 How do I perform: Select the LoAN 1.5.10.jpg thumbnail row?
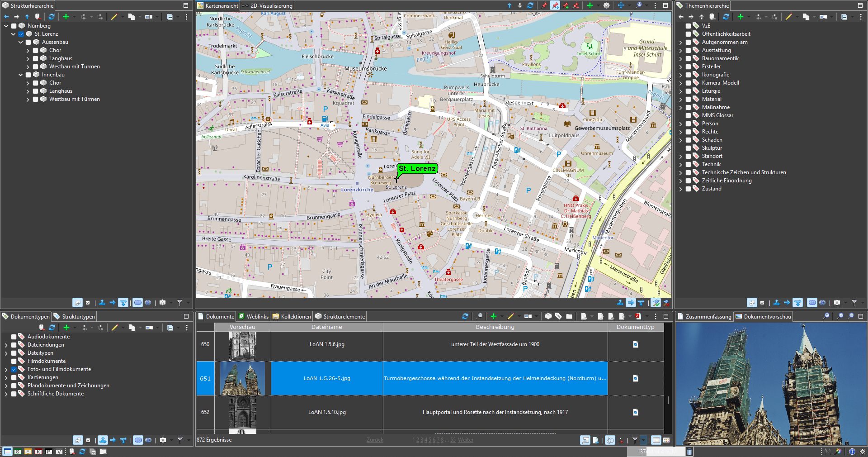point(242,412)
